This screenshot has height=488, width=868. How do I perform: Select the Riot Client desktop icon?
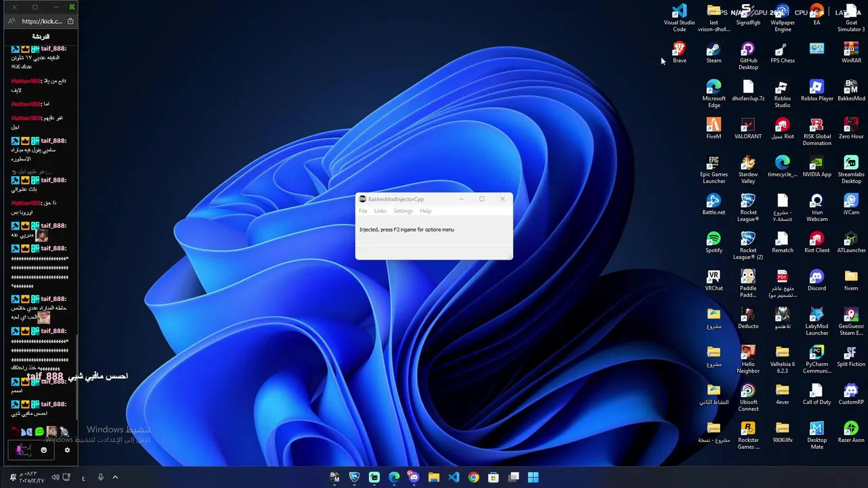tap(817, 242)
